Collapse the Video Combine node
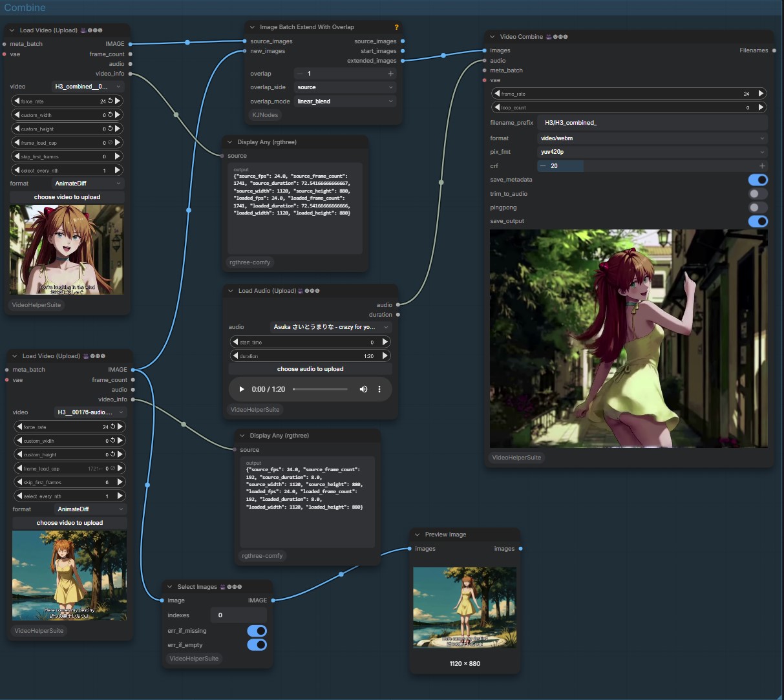 (x=493, y=37)
